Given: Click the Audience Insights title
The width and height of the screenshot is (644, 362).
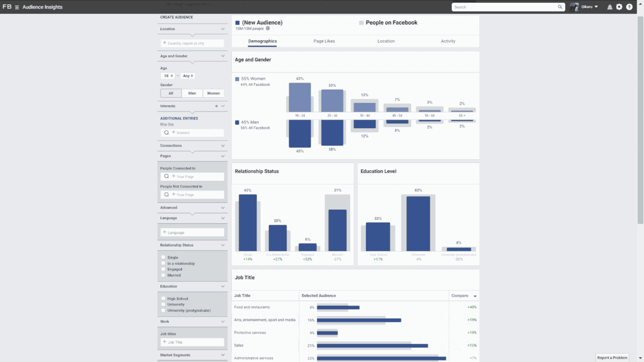Looking at the screenshot, I should 42,7.
